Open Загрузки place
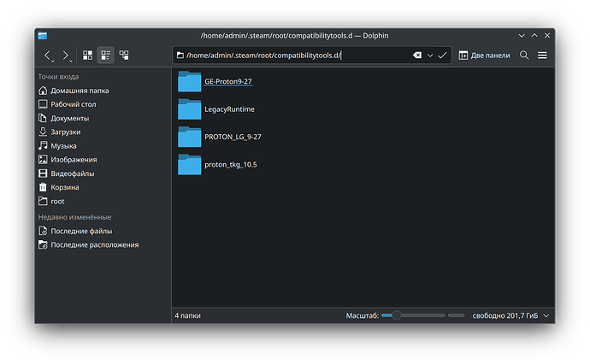590x364 pixels. [x=103, y=132]
